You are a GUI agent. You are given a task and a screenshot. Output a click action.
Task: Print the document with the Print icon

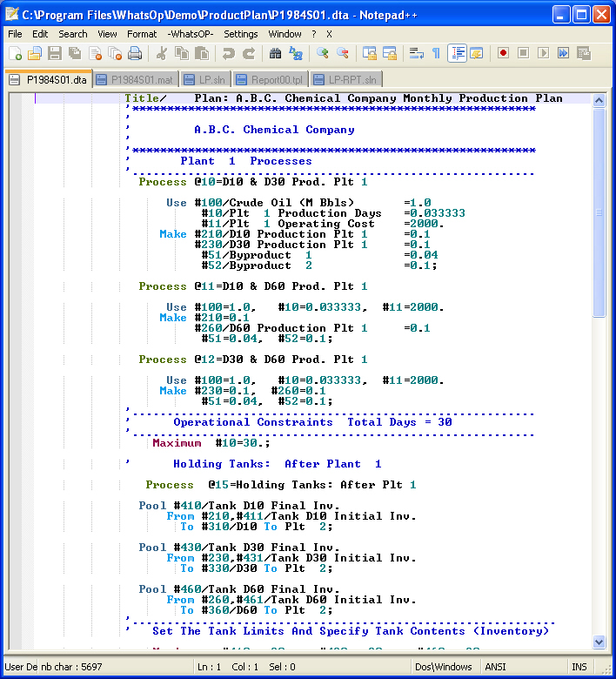pyautogui.click(x=135, y=54)
